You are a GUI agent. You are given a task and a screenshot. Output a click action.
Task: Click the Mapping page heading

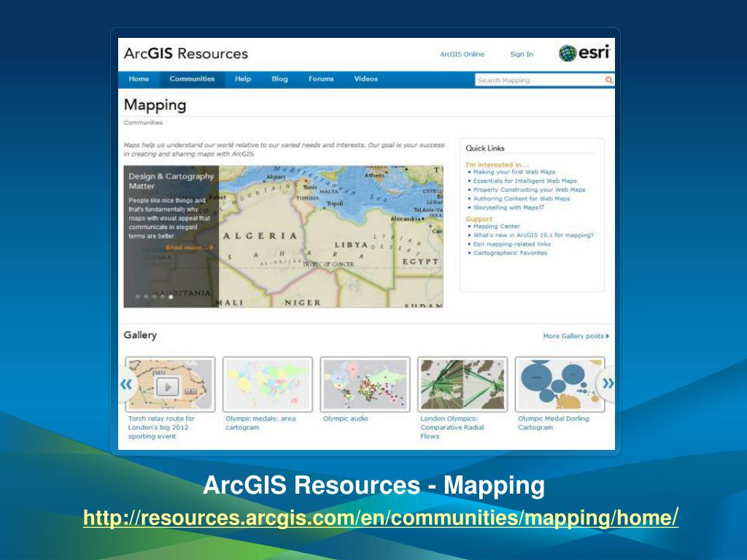click(155, 105)
